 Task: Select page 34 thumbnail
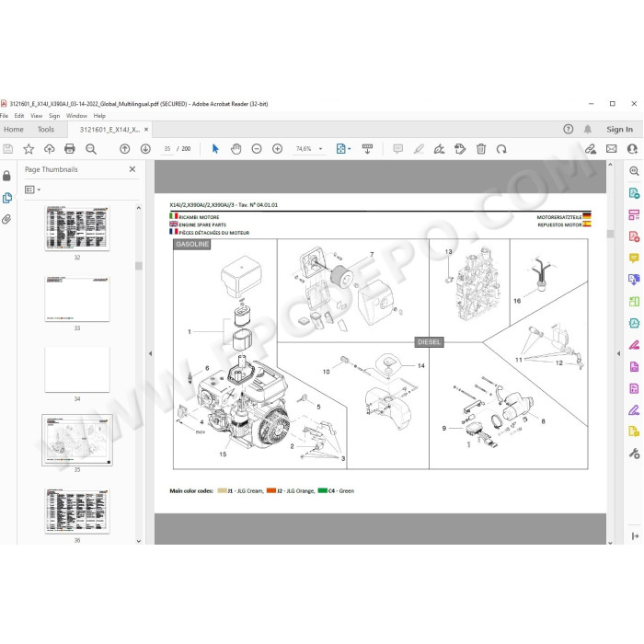[77, 370]
